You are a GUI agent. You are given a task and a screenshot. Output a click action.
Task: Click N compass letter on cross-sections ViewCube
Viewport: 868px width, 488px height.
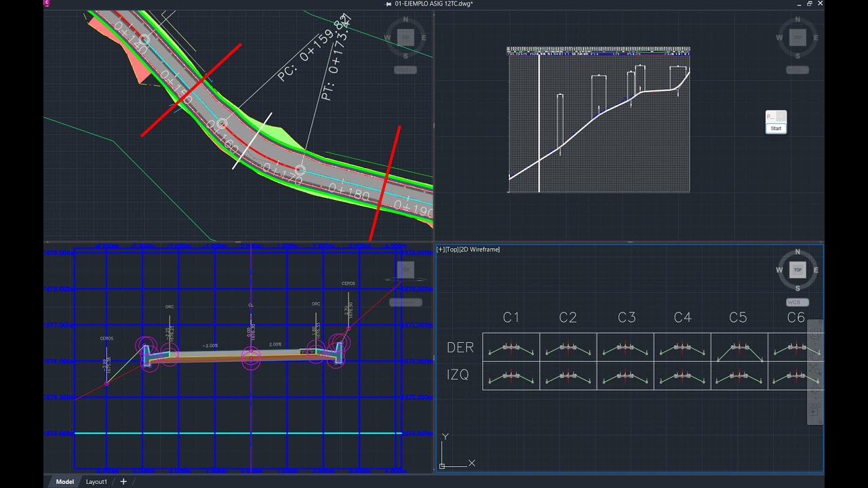(797, 251)
